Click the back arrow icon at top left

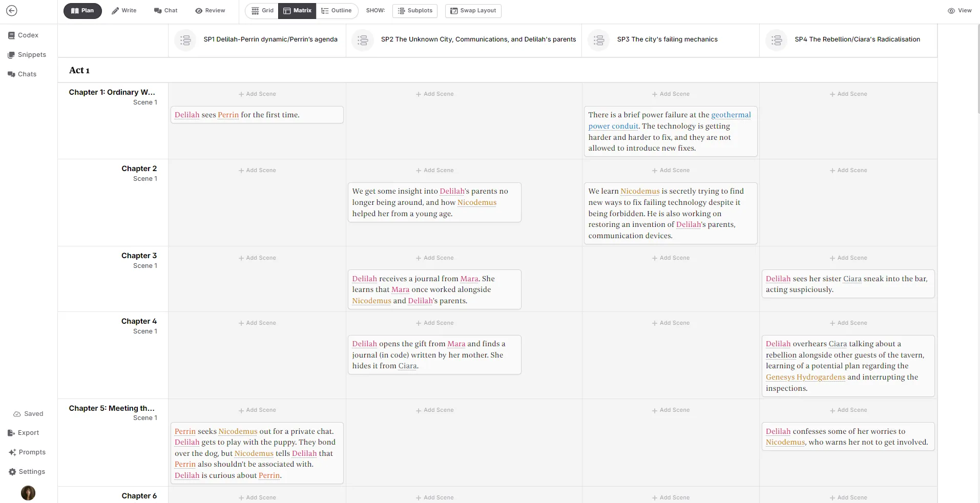pos(12,11)
